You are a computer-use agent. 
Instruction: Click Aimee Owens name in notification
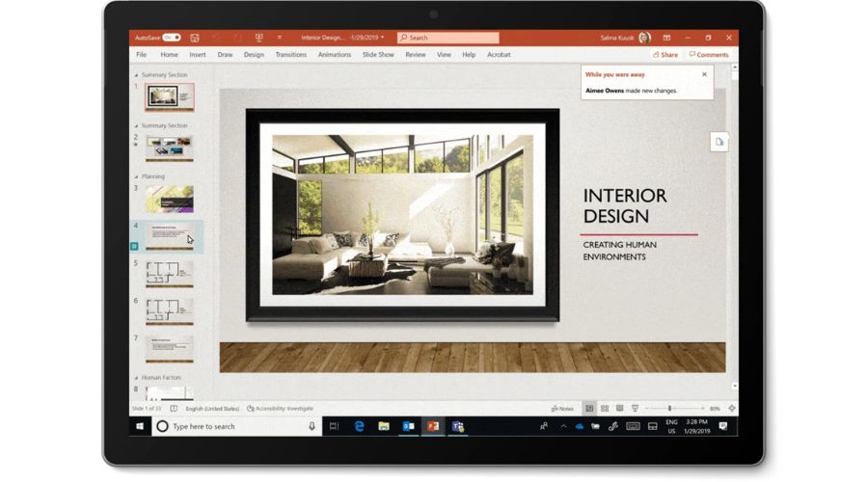(x=605, y=91)
